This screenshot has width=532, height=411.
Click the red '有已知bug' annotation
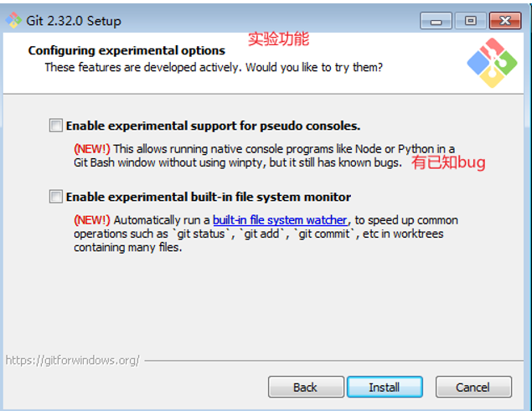click(x=448, y=162)
